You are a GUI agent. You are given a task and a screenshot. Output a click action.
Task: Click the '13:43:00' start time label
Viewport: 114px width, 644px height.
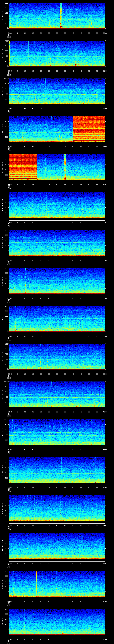[9, 563]
